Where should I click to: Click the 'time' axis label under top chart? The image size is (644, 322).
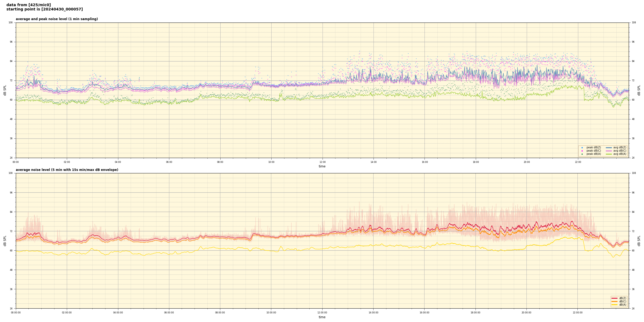(x=322, y=166)
